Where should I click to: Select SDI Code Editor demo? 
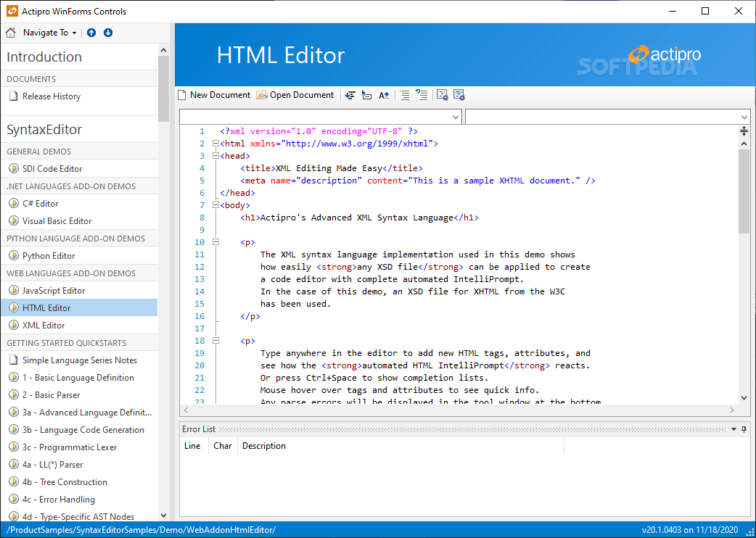tap(79, 168)
